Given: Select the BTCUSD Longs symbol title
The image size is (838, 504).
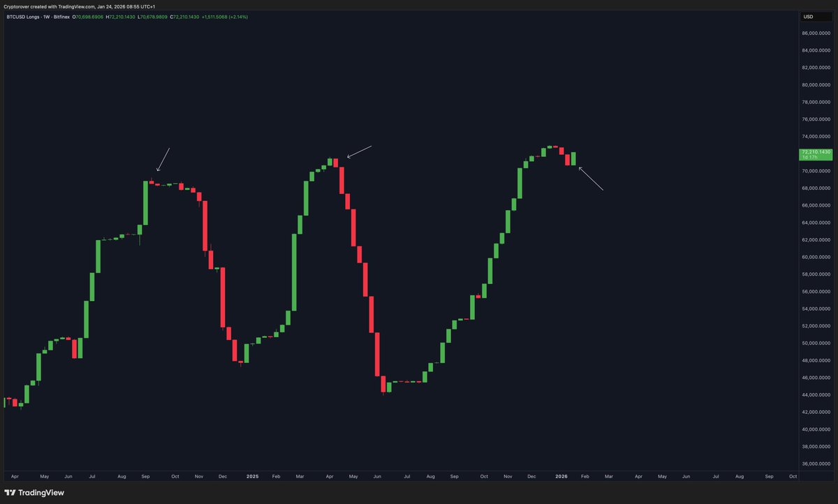Looking at the screenshot, I should 24,17.
